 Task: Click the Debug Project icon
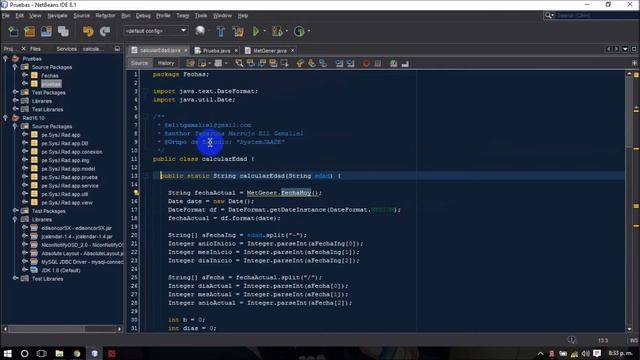coord(277,31)
